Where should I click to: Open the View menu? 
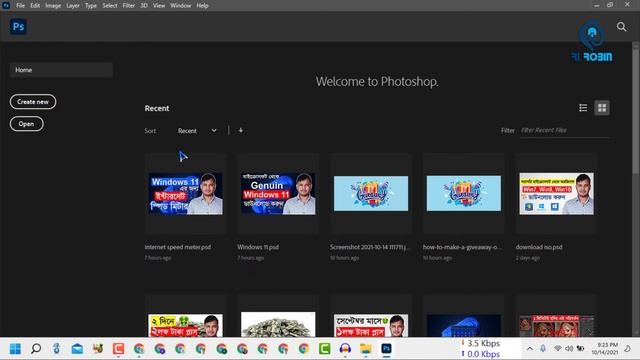159,6
